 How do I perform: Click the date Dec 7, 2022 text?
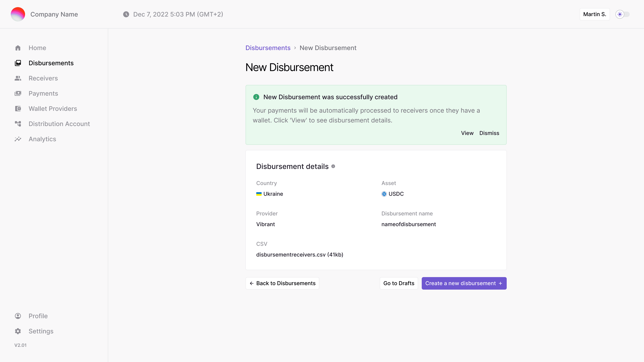178,14
